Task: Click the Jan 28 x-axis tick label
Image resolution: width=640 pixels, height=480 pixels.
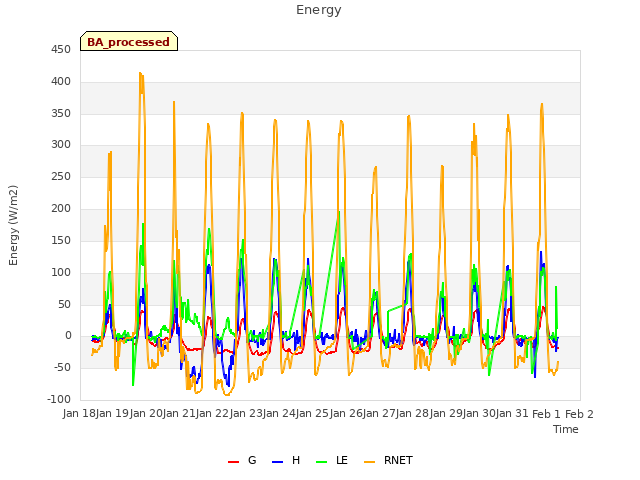Action: click(413, 414)
